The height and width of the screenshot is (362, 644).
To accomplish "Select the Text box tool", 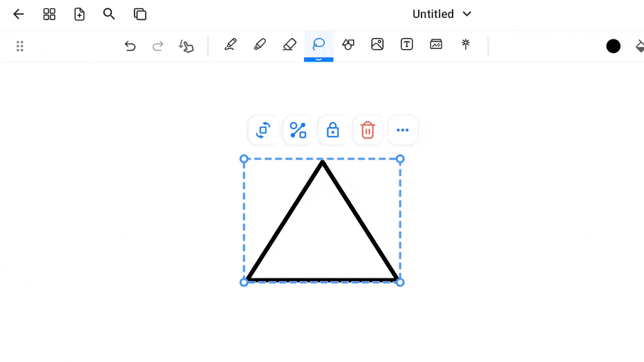I will (x=406, y=44).
